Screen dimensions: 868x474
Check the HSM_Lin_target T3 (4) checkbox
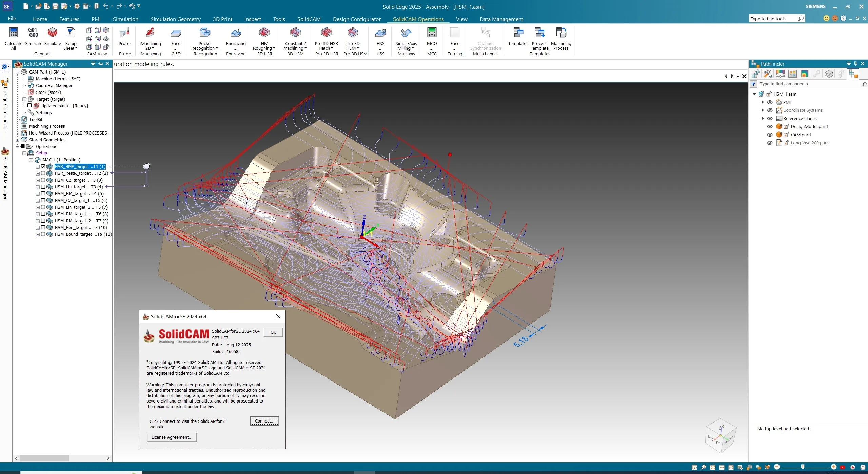pos(43,187)
